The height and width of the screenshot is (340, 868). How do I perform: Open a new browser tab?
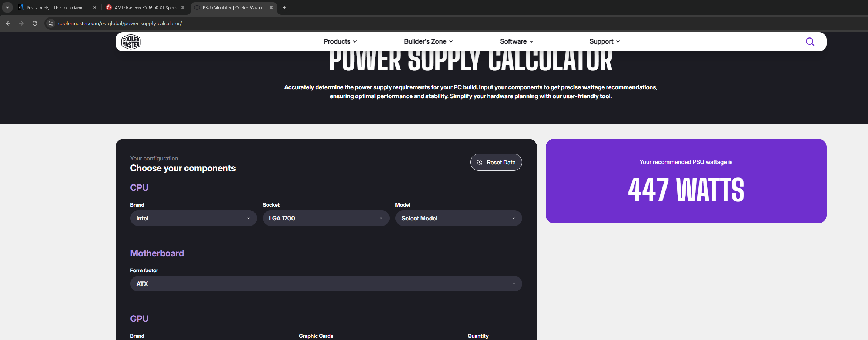(284, 7)
